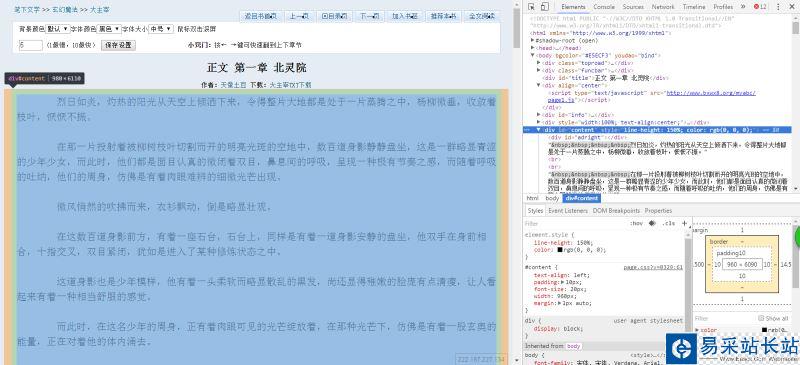Expand the #shadow-root (open) node

[x=533, y=40]
